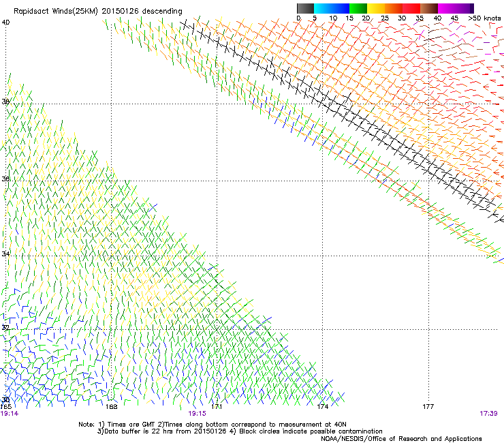The height and width of the screenshot is (443, 504).
Task: Click the 'NOAA/NESDIS/Office of Research and Applications' credit
Action: pyautogui.click(x=401, y=439)
